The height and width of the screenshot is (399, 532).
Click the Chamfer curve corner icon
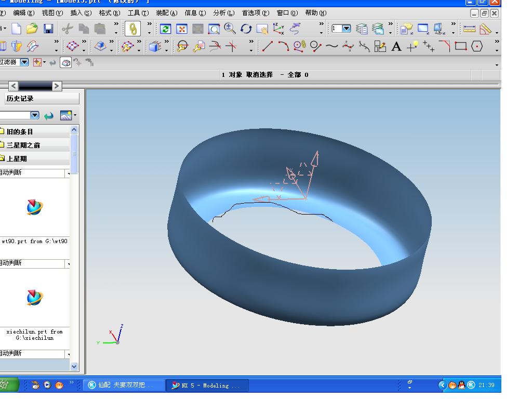445,46
